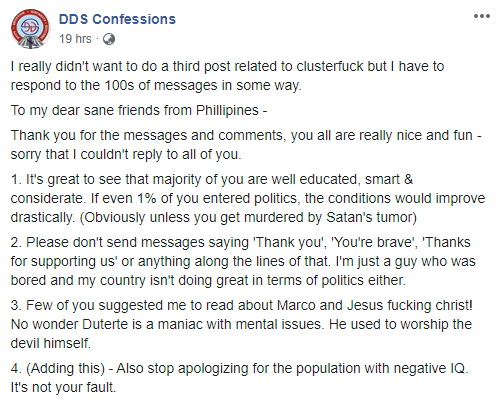Viewport: 499px width, 399px height.
Task: Open the DDS Confessions page name link
Action: tap(117, 19)
